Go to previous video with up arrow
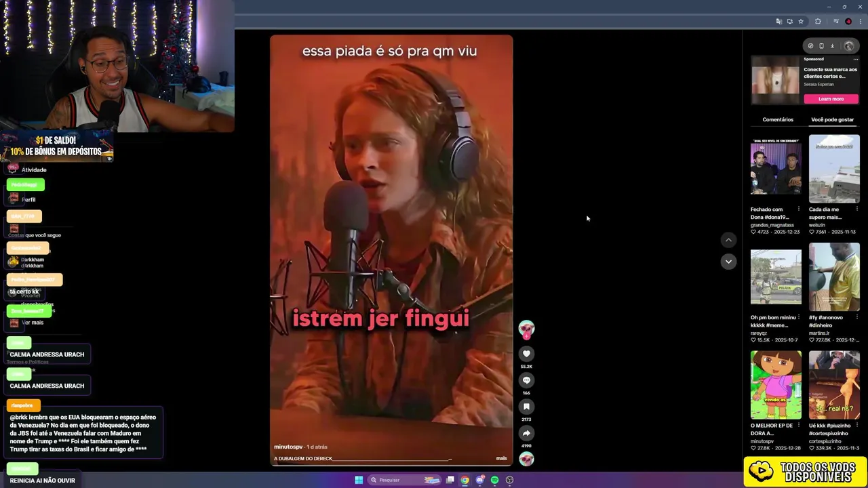The image size is (868, 488). pyautogui.click(x=728, y=240)
